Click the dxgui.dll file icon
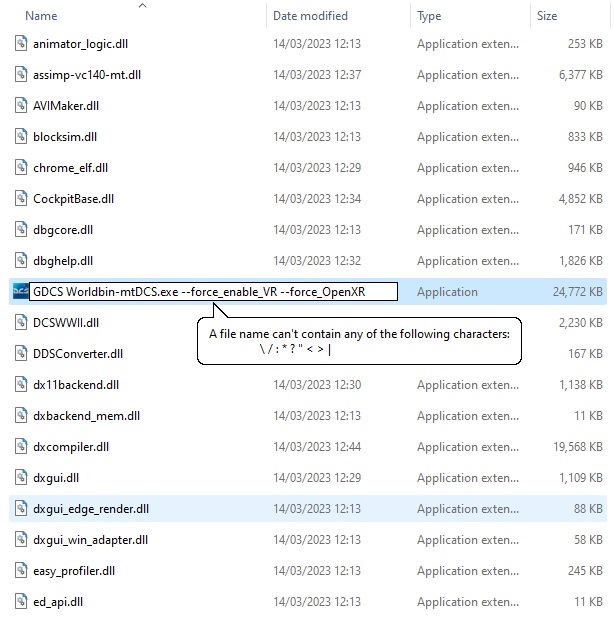This screenshot has height=624, width=614. pos(21,478)
